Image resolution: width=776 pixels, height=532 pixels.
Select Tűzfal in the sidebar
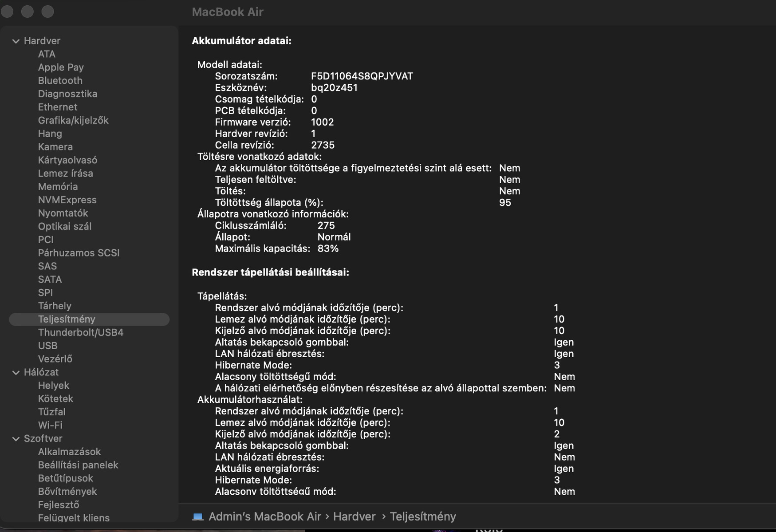(52, 412)
